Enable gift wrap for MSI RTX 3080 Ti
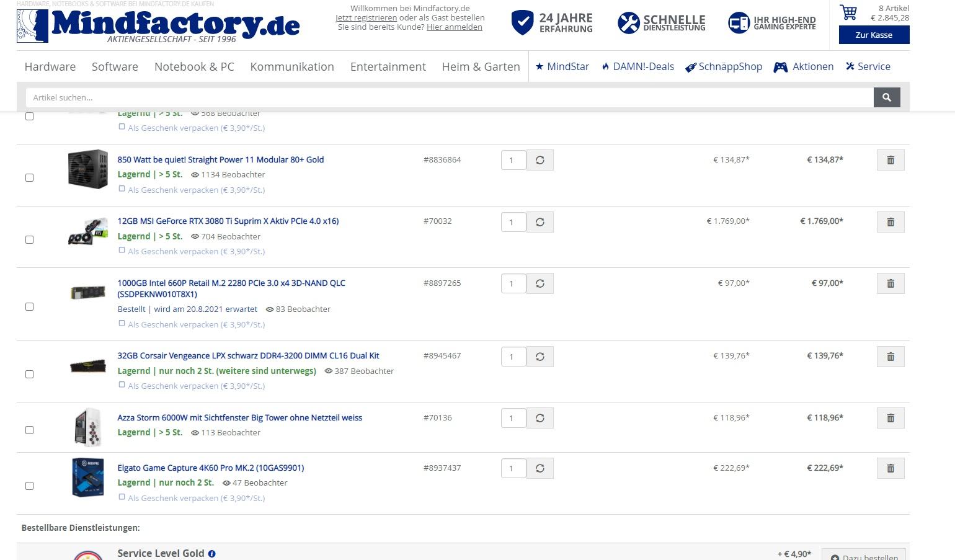955x560 pixels. click(122, 251)
